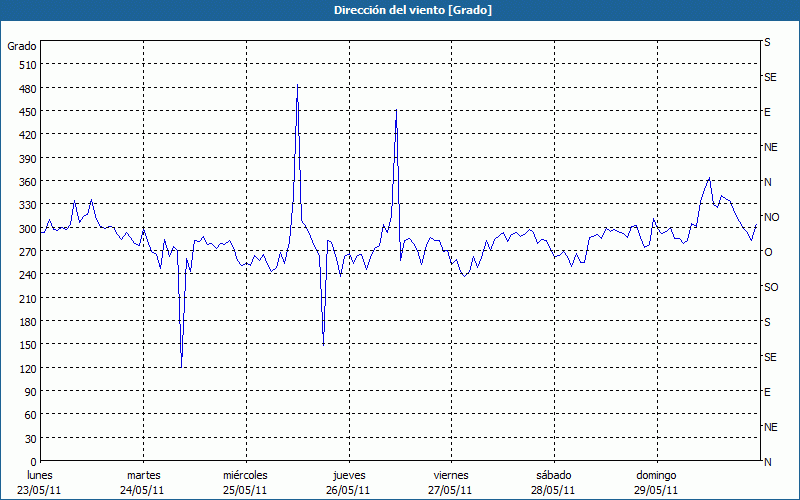Select the O compass label on right axis
The height and width of the screenshot is (500, 800).
click(x=768, y=252)
